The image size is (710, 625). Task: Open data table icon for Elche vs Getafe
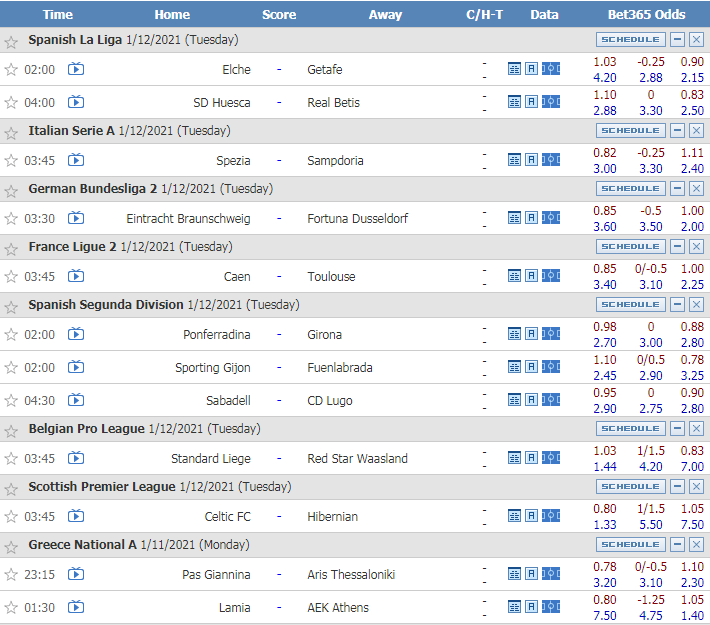pos(514,69)
